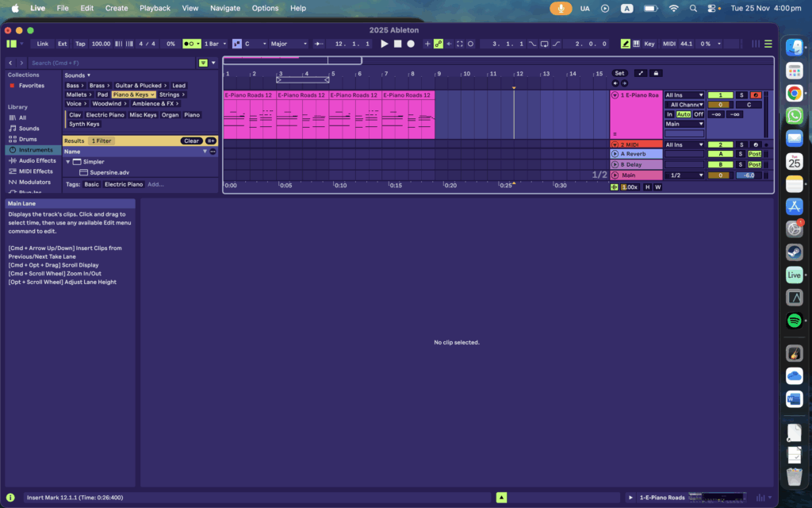Image resolution: width=812 pixels, height=508 pixels.
Task: Open the Playback menu
Action: (x=155, y=8)
